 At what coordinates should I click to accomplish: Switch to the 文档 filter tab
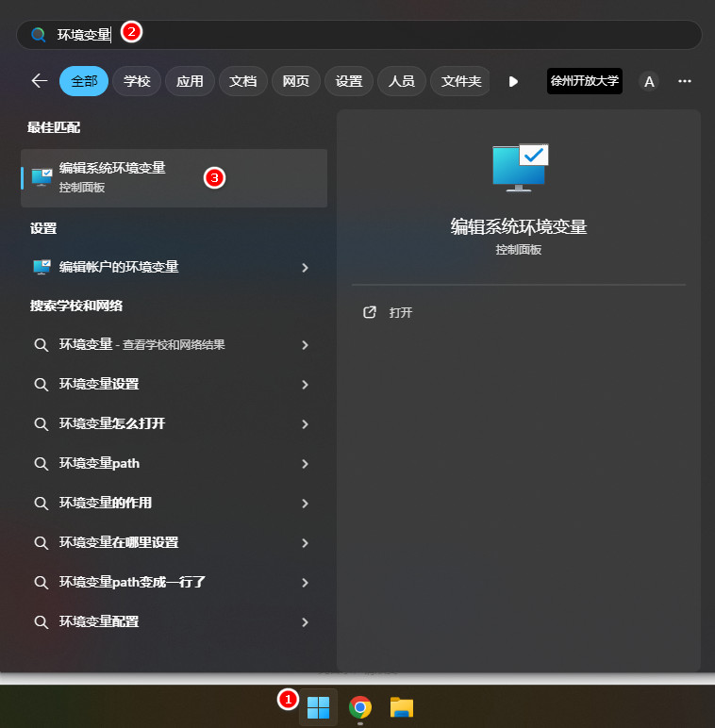coord(242,81)
